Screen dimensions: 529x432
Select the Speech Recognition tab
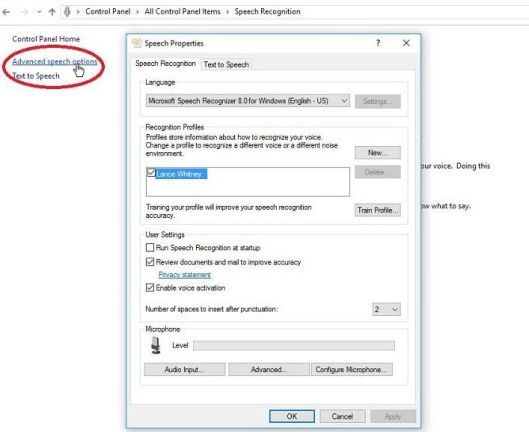pos(165,63)
